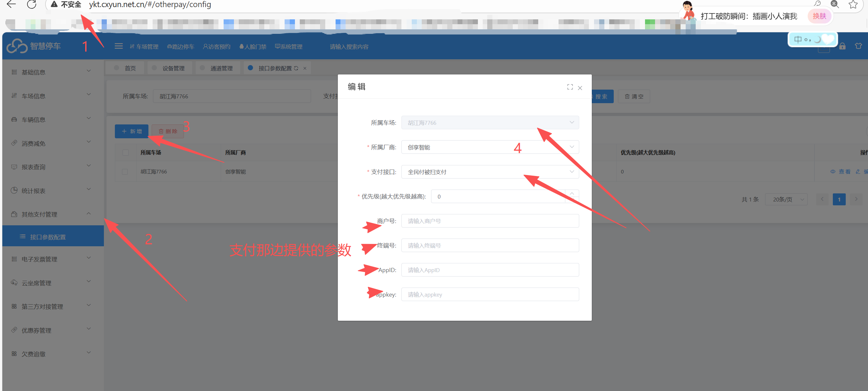868x391 pixels.
Task: Open 系统管理 top menu
Action: (x=288, y=47)
